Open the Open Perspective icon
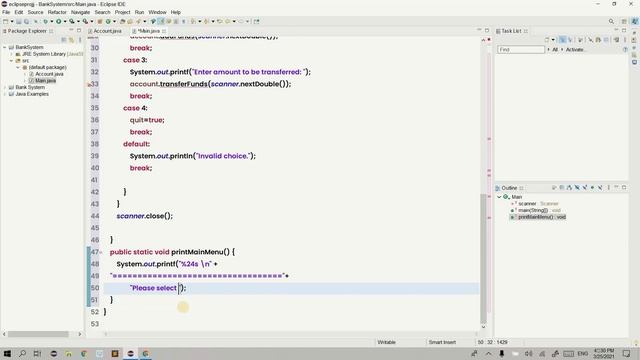 click(x=624, y=21)
